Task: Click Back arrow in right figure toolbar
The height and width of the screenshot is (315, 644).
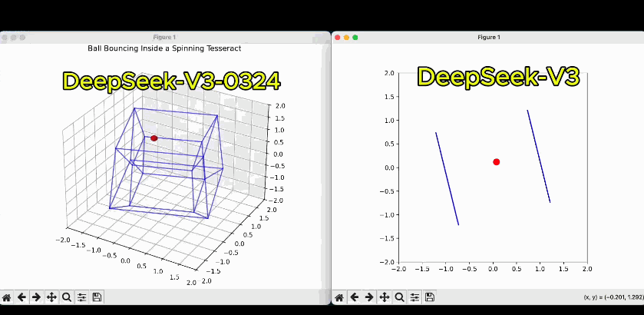Action: pyautogui.click(x=354, y=297)
